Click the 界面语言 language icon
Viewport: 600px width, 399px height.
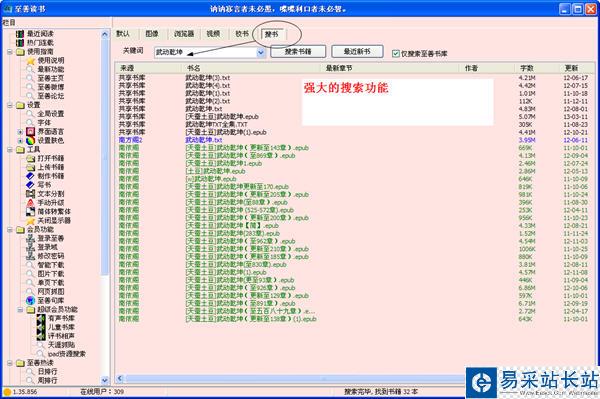click(x=31, y=132)
